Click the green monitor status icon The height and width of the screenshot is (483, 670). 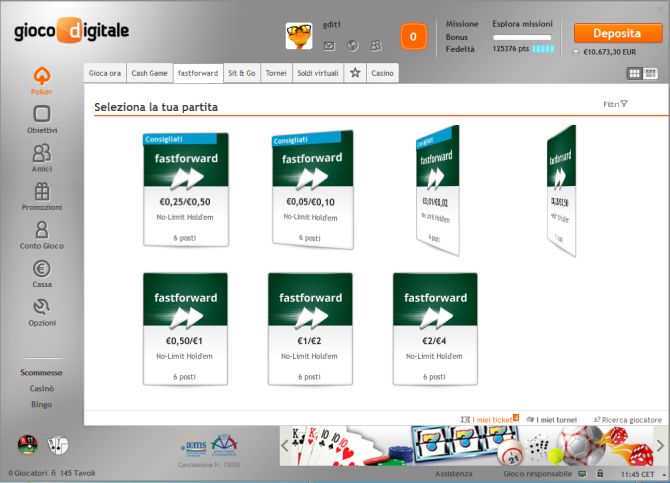(x=582, y=474)
